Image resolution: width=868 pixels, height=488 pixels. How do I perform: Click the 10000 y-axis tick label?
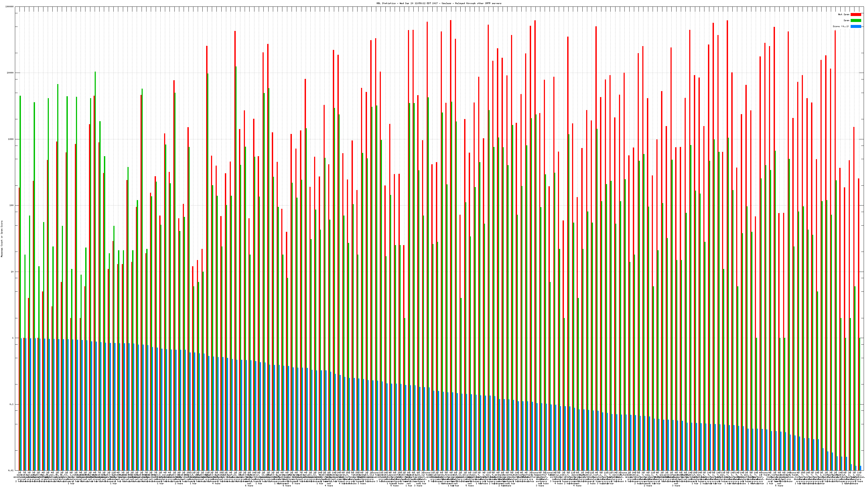tap(11, 73)
